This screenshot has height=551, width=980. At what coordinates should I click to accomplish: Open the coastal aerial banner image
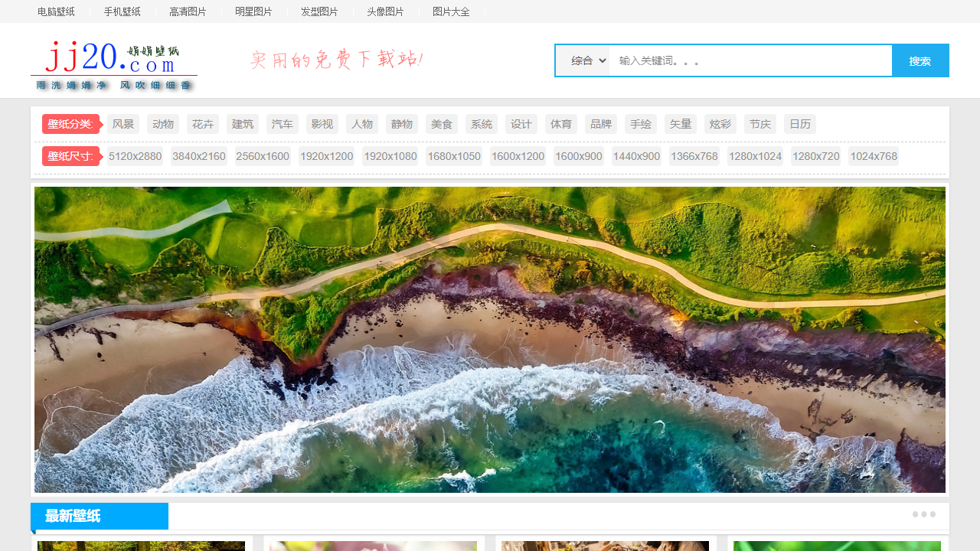pos(490,340)
